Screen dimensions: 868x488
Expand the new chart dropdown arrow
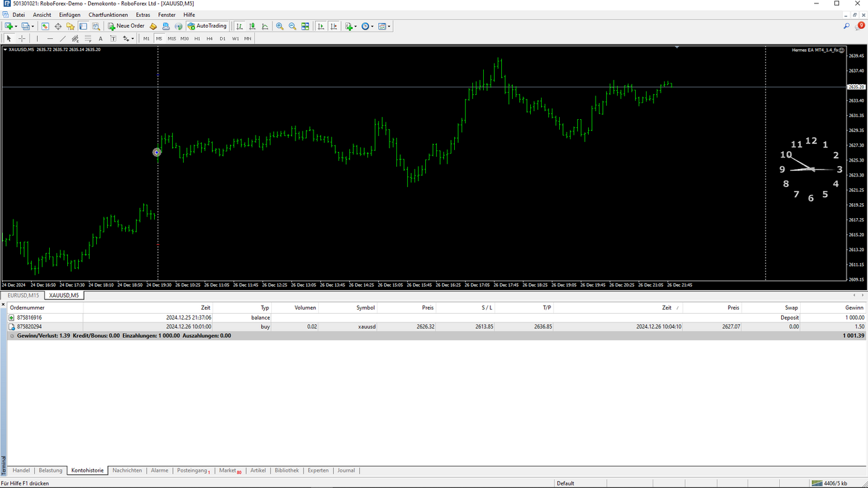pos(16,26)
